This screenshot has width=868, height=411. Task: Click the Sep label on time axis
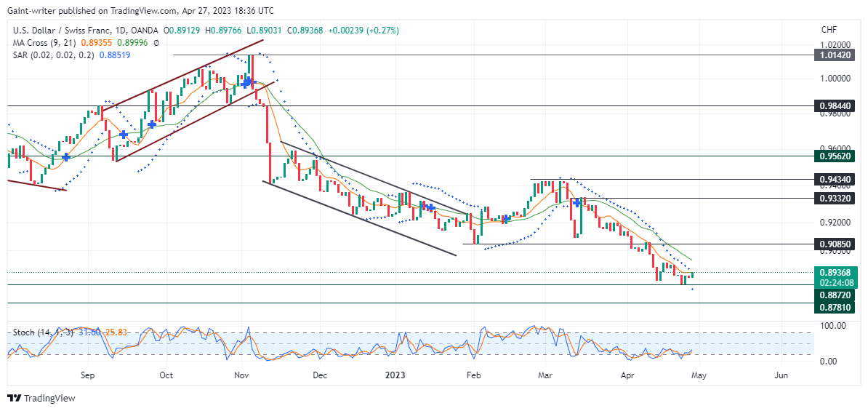[x=87, y=375]
